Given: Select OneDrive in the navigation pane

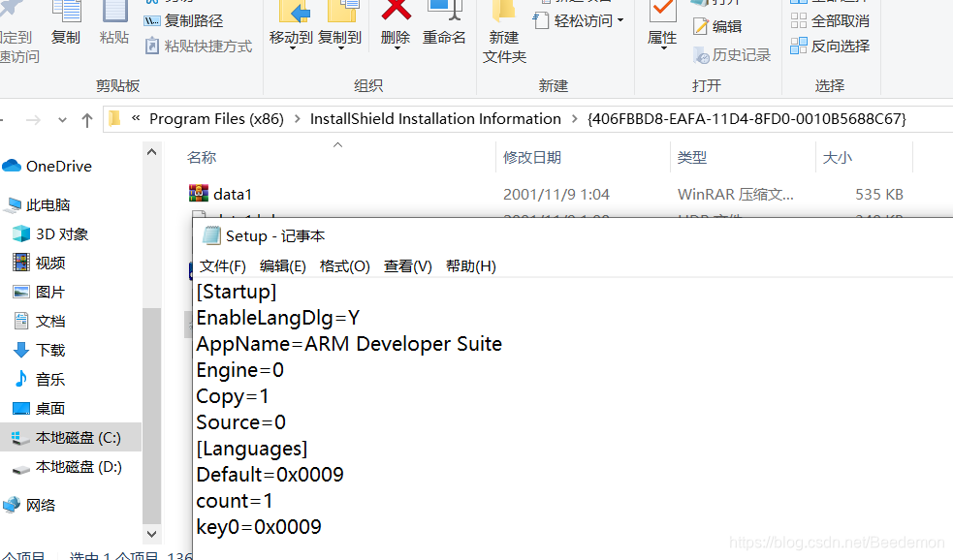Looking at the screenshot, I should click(x=48, y=166).
